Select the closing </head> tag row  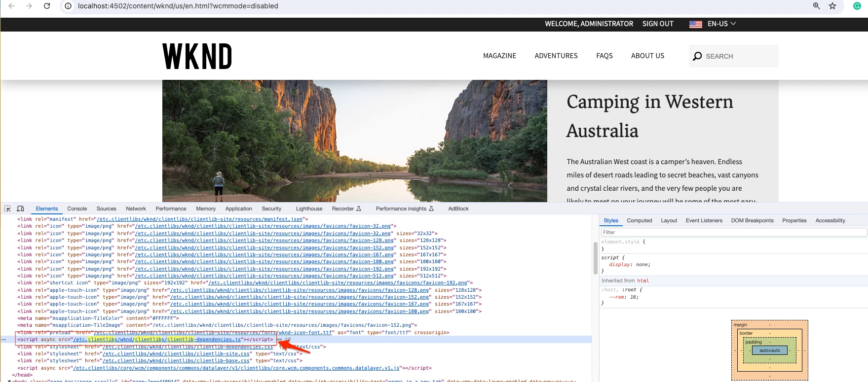click(23, 375)
